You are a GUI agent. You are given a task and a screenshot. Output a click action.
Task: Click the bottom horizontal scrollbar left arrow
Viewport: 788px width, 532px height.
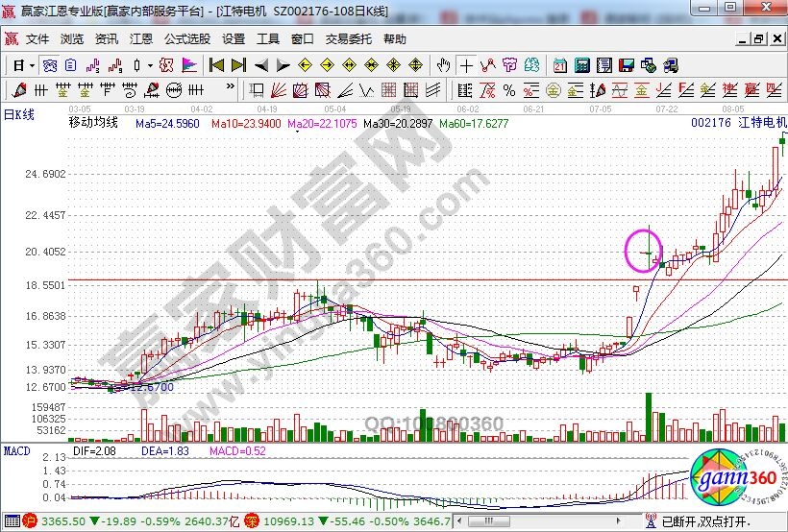pyautogui.click(x=458, y=521)
